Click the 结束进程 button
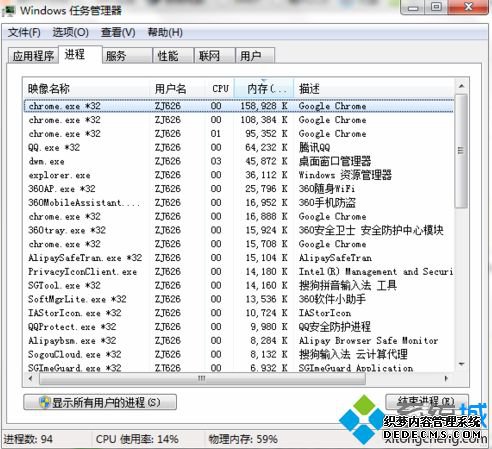Screen dimensions: 492x449 (427, 402)
